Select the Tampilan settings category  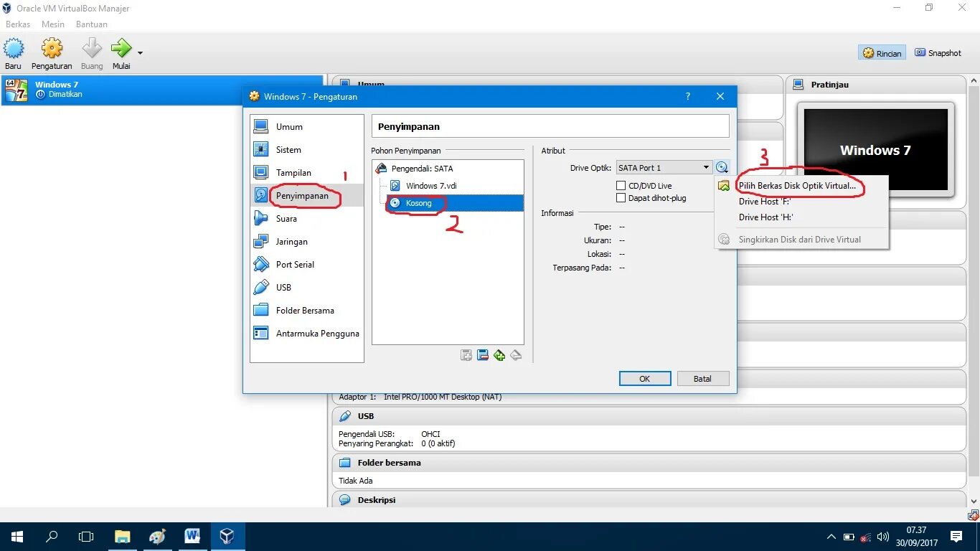(x=307, y=173)
